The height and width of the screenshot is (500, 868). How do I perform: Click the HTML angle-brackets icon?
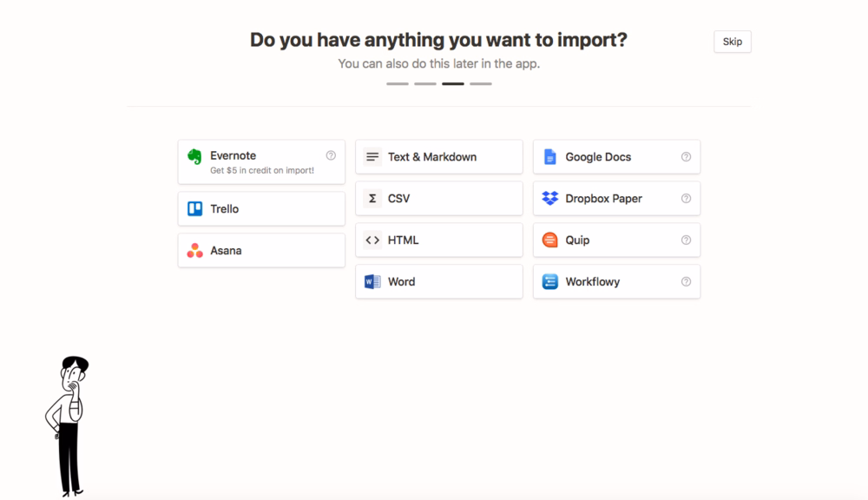pyautogui.click(x=372, y=240)
